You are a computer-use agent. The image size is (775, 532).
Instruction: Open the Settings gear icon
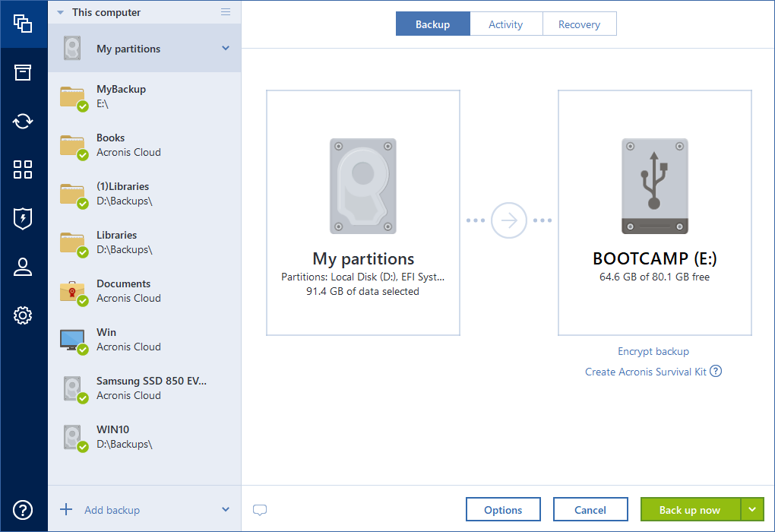click(x=23, y=315)
